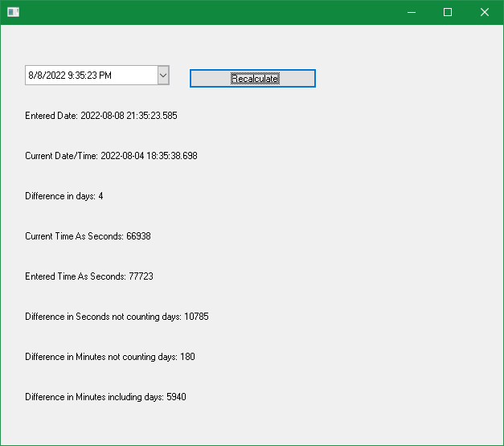Select the 'Current Date/Time: 2022-08-04 18:35:38.698' label

click(111, 156)
